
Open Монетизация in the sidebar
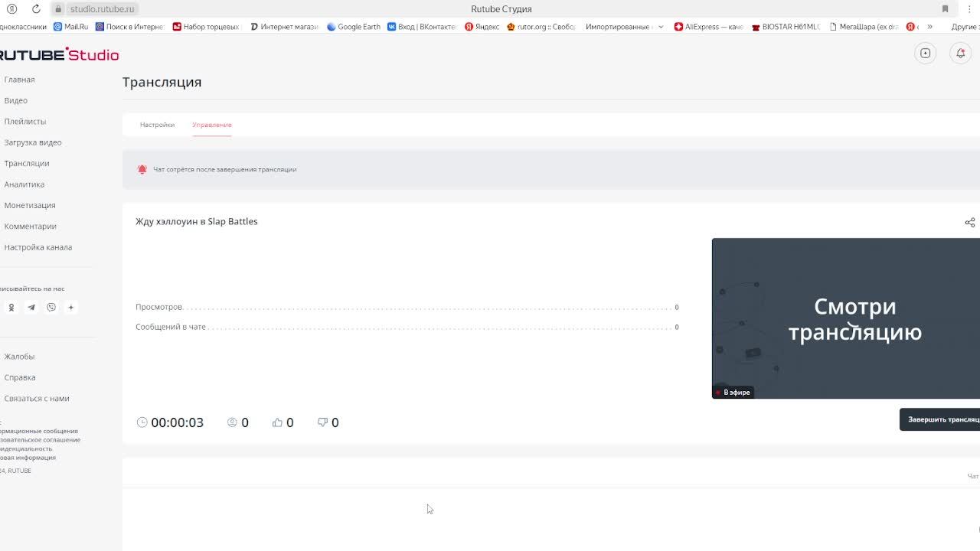[29, 205]
